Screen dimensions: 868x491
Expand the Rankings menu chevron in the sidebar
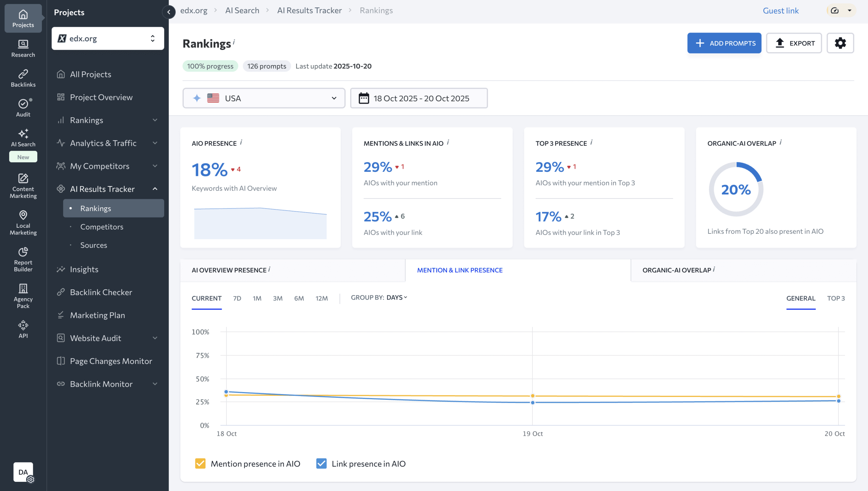(155, 120)
